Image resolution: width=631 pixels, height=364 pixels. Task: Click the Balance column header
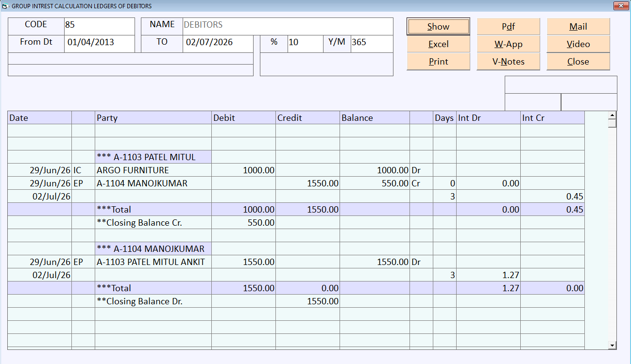point(375,118)
